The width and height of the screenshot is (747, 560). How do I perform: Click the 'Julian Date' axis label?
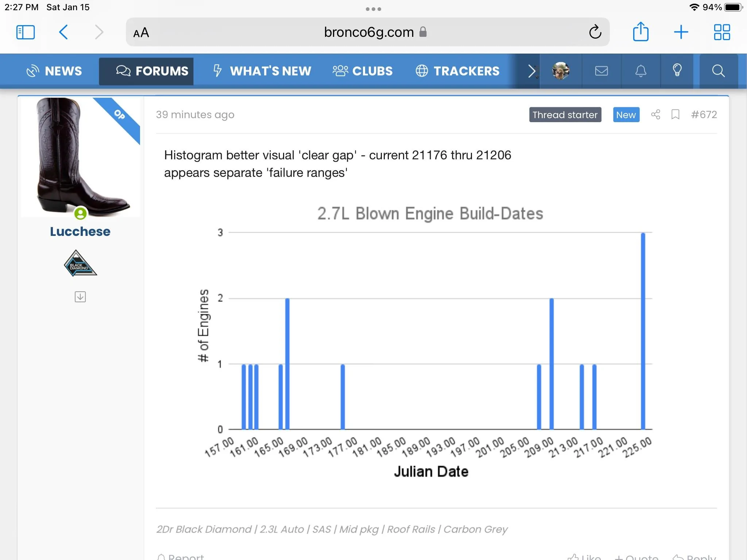431,471
